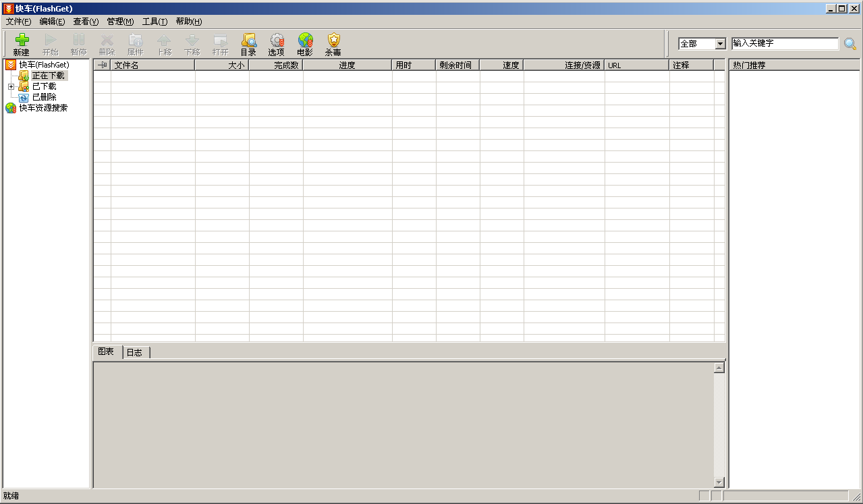Sort by 速度 column header
863x504 pixels.
coord(501,65)
